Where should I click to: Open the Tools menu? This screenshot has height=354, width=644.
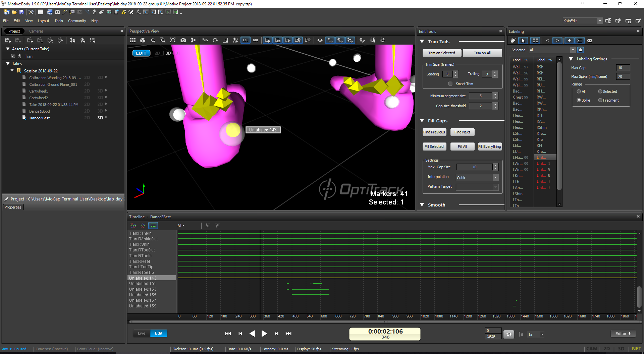[x=59, y=21]
